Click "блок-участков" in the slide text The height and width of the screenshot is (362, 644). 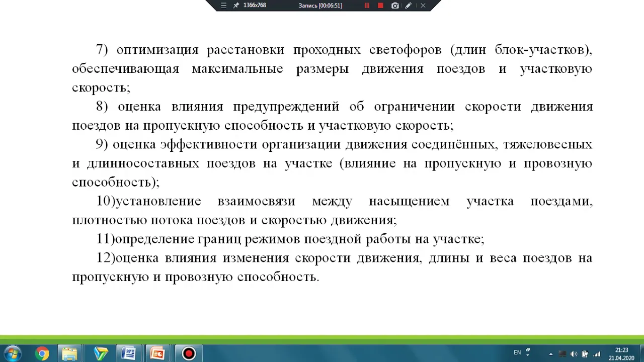[x=541, y=50]
